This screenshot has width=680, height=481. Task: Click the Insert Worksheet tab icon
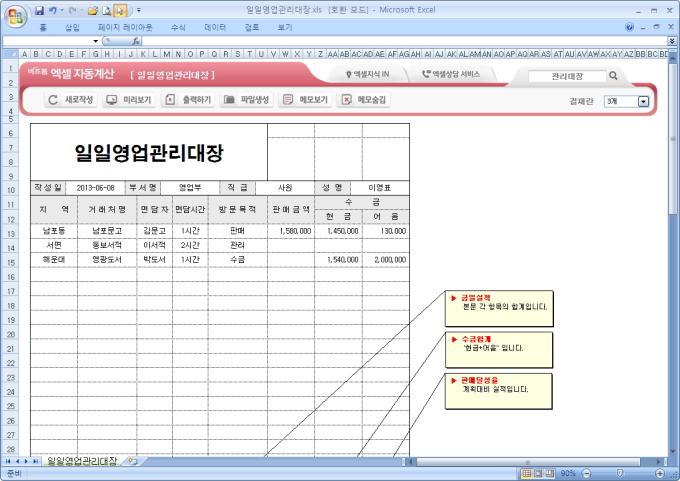(133, 461)
